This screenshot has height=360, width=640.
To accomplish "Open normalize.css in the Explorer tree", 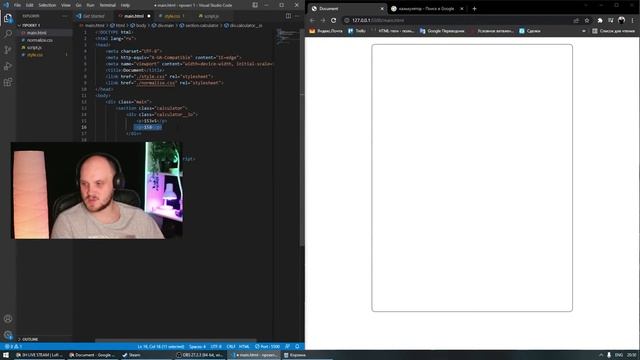I will (x=40, y=40).
